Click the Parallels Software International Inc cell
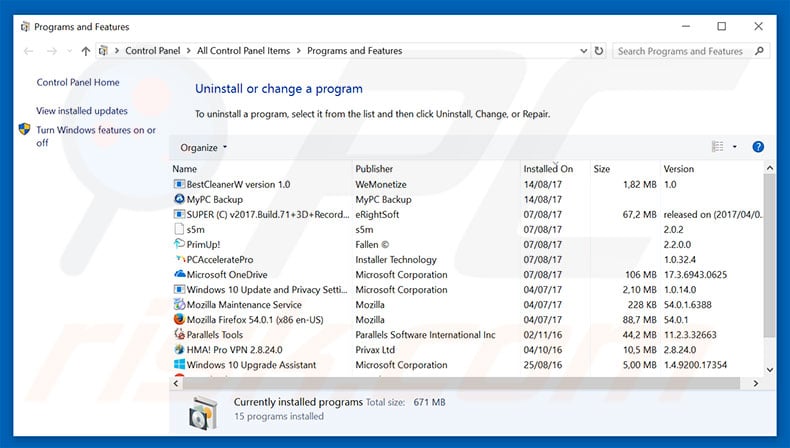Viewport: 790px width, 448px height. click(425, 335)
